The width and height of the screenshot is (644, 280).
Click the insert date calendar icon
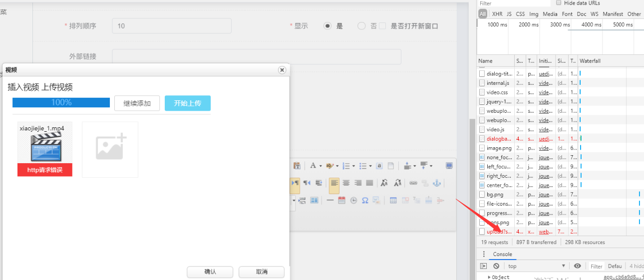pos(342,200)
